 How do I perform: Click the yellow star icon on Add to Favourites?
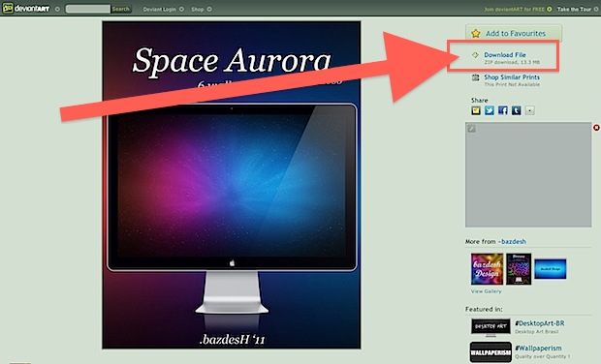(476, 33)
